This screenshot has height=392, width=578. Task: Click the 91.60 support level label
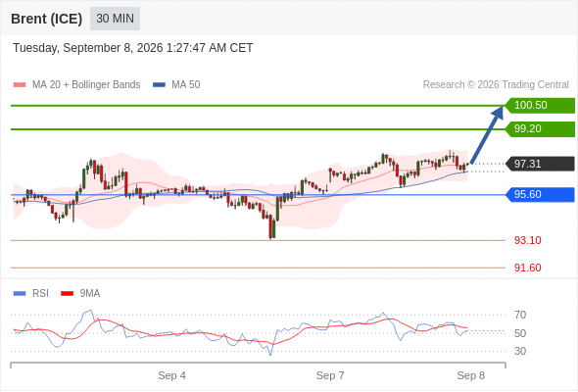pyautogui.click(x=527, y=268)
